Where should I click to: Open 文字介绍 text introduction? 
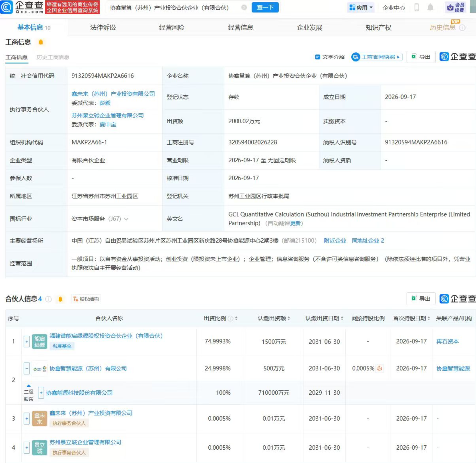tap(330, 57)
